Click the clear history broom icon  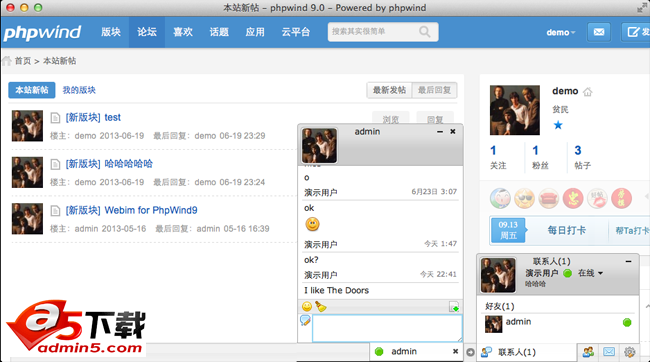321,306
